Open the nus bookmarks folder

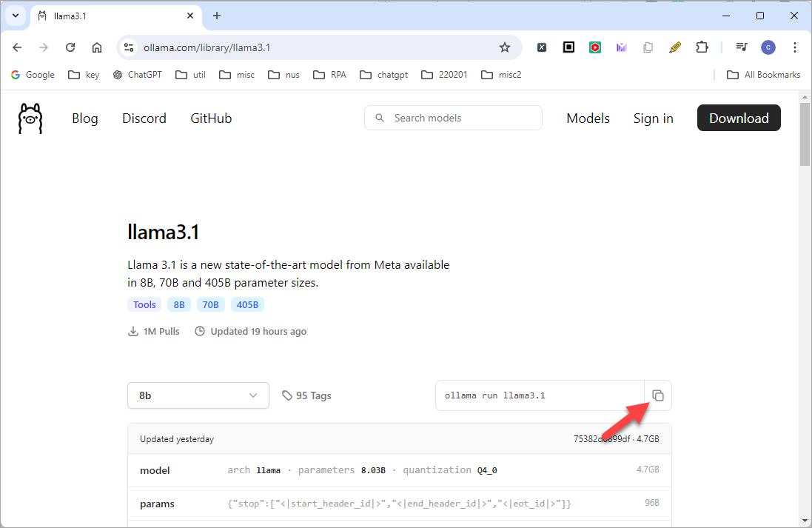pos(283,75)
